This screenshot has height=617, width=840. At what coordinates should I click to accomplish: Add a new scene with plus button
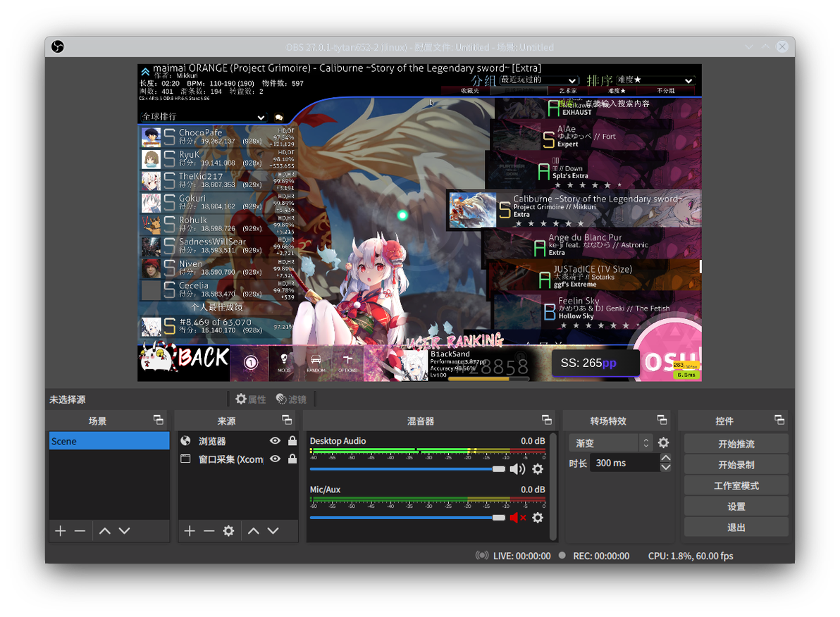click(x=61, y=531)
